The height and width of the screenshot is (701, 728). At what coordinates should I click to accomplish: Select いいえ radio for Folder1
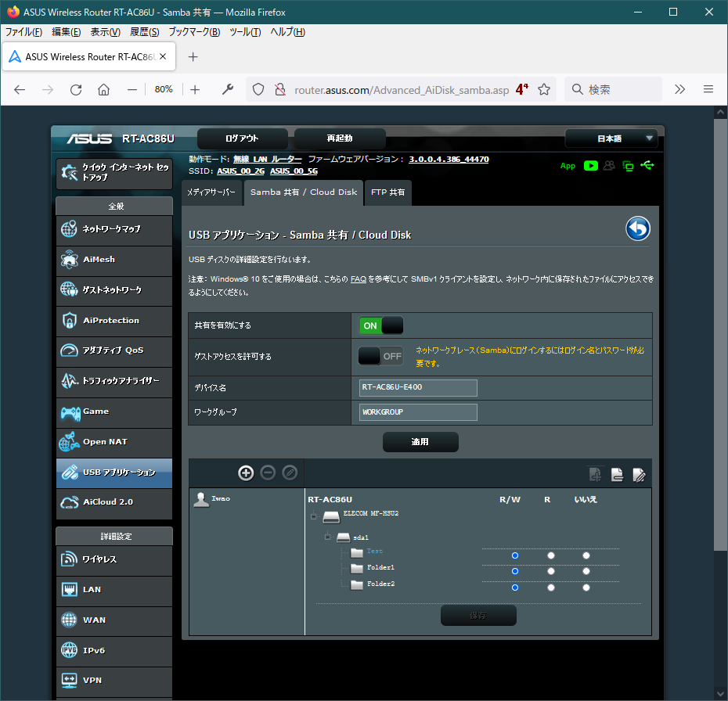pyautogui.click(x=586, y=571)
